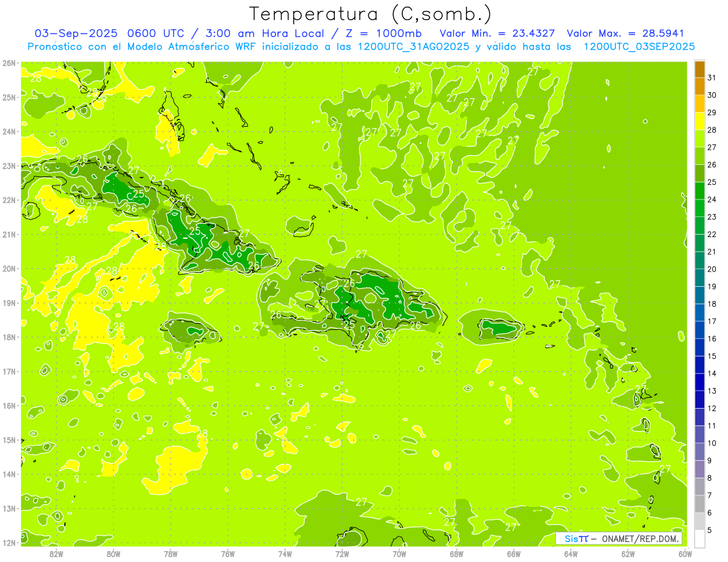Click the "14N" latitude axis label
This screenshot has height=562, width=728.
coord(9,474)
